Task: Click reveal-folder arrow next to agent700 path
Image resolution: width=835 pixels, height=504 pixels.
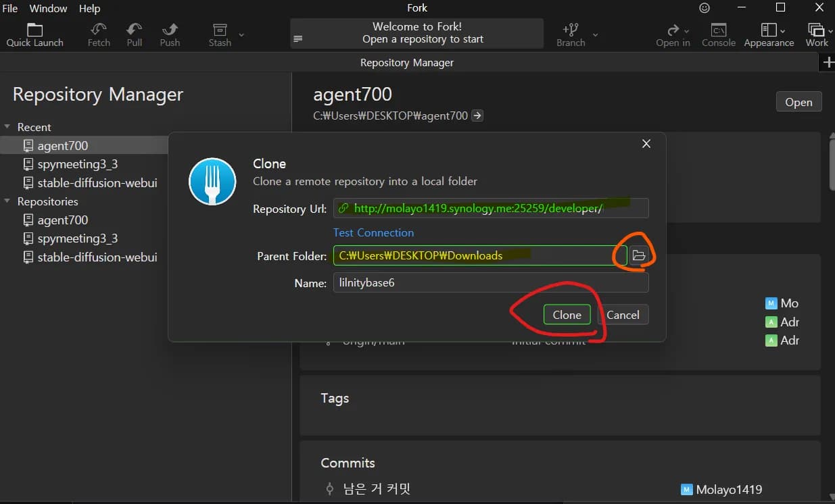Action: click(x=477, y=116)
